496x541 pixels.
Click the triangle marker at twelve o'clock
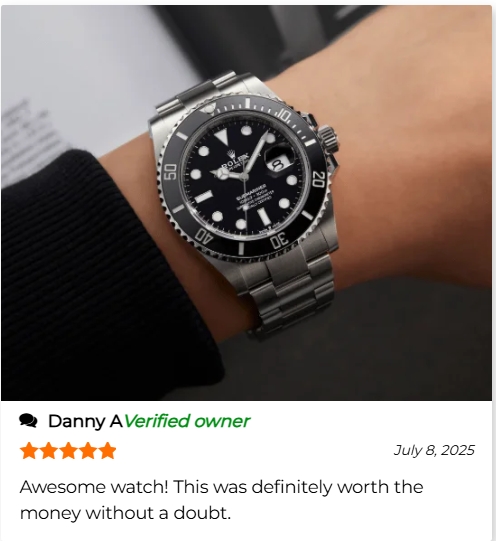tap(221, 137)
